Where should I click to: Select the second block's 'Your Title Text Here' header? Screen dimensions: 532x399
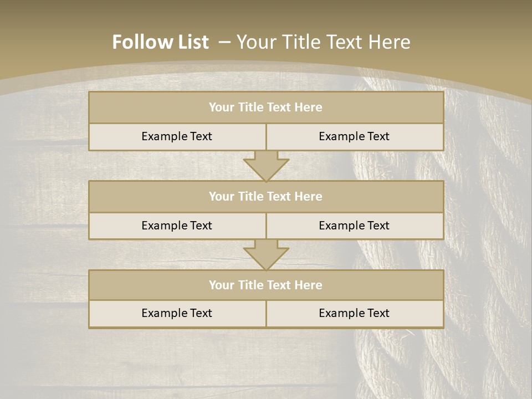click(265, 196)
